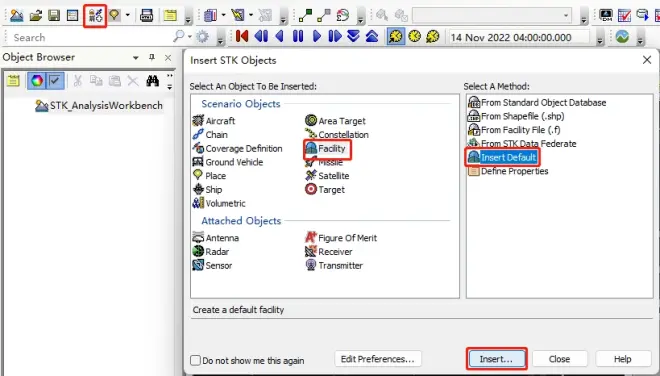Select the Satellite object icon
Viewport: 660px width, 376px height.
[311, 176]
